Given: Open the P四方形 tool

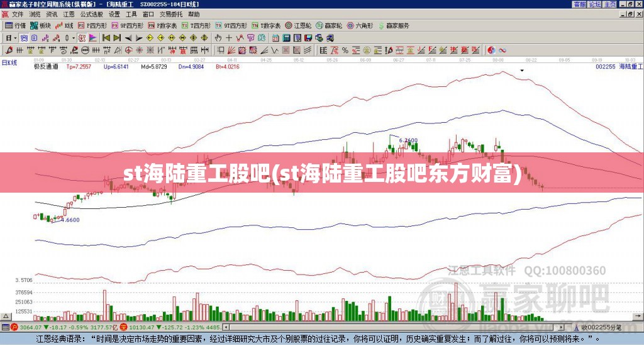Looking at the screenshot, I should click(x=92, y=25).
